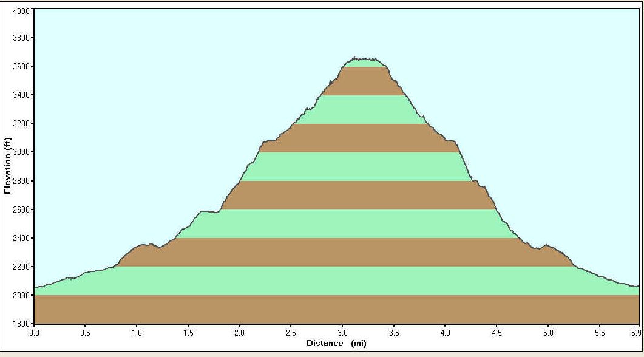This screenshot has width=644, height=357.
Task: Click the 3000 elevation tick label
Action: (x=20, y=152)
